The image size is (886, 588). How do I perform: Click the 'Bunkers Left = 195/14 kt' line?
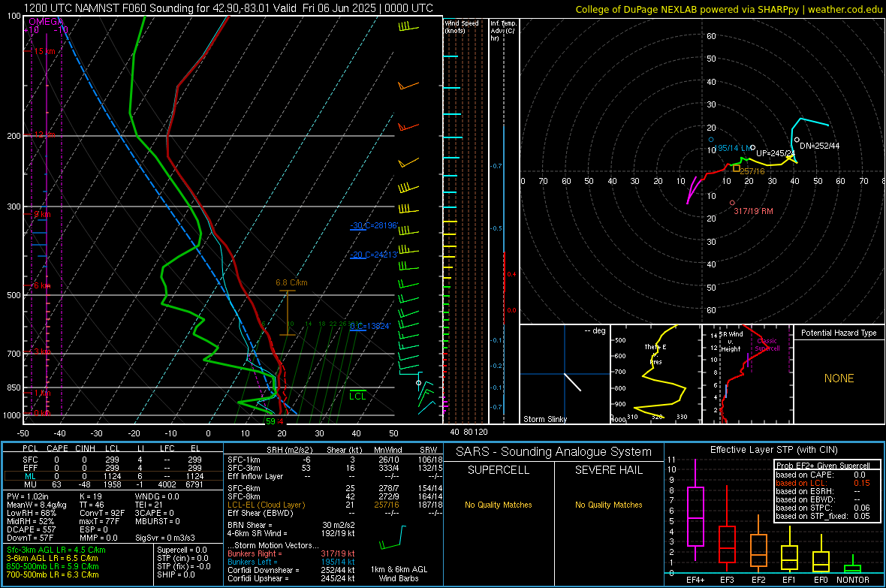[291, 562]
